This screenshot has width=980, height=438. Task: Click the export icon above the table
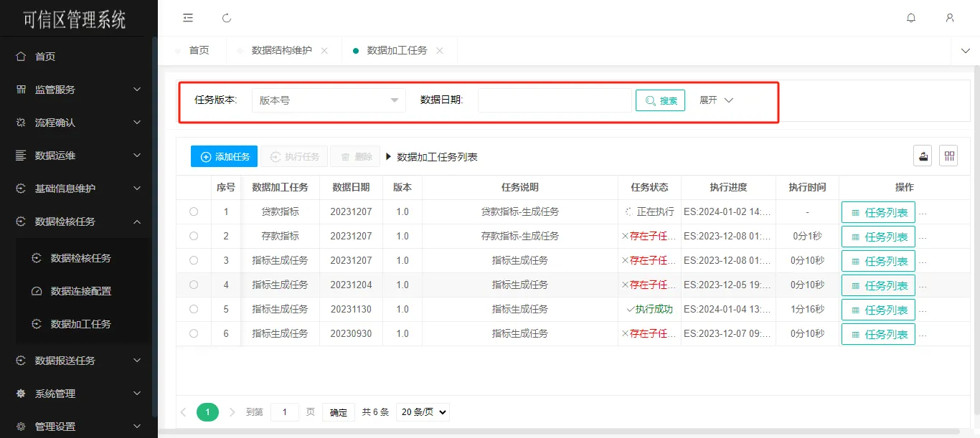[x=923, y=156]
